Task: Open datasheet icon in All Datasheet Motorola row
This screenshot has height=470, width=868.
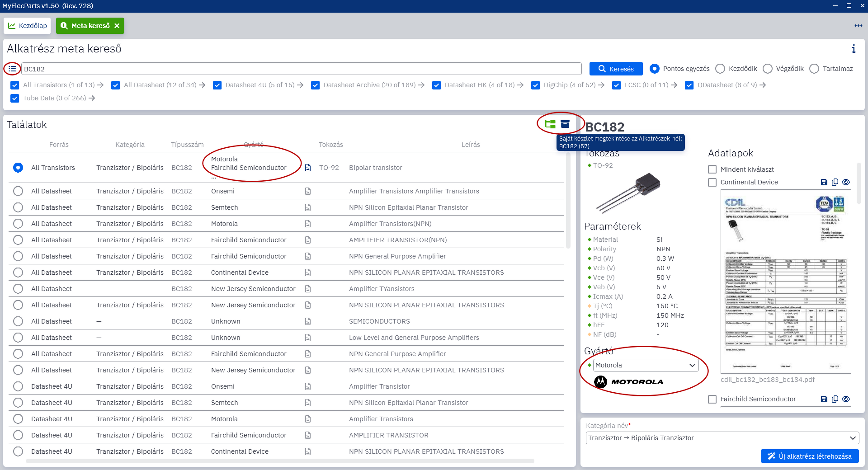Action: (308, 224)
